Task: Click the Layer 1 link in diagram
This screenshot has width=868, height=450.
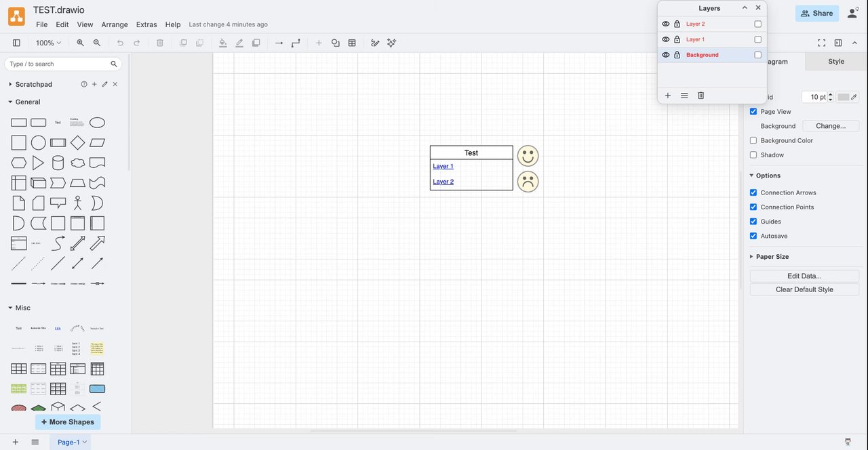Action: (443, 166)
